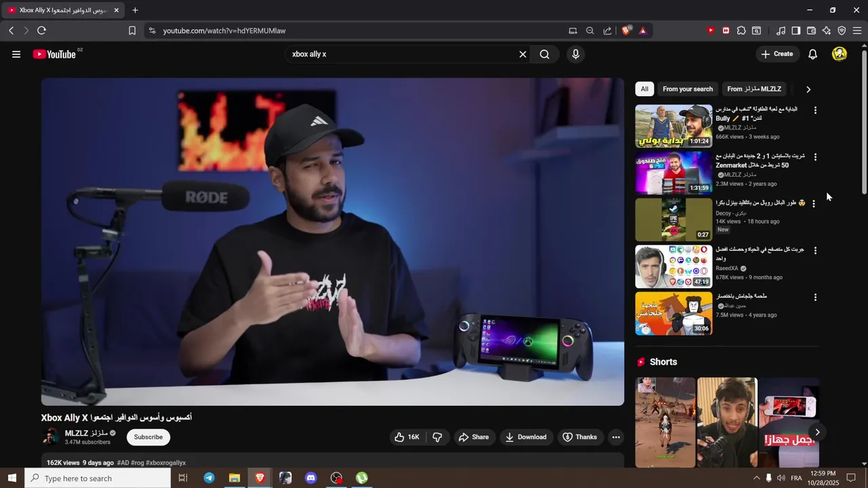Viewport: 868px width, 488px height.
Task: Click the Share button
Action: point(473,437)
